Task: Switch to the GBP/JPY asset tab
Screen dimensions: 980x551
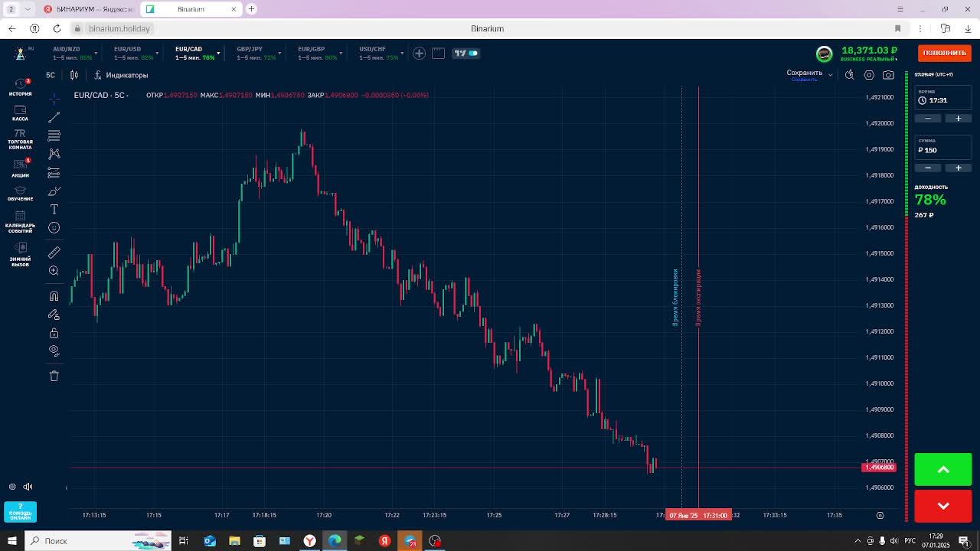Action: (x=256, y=53)
